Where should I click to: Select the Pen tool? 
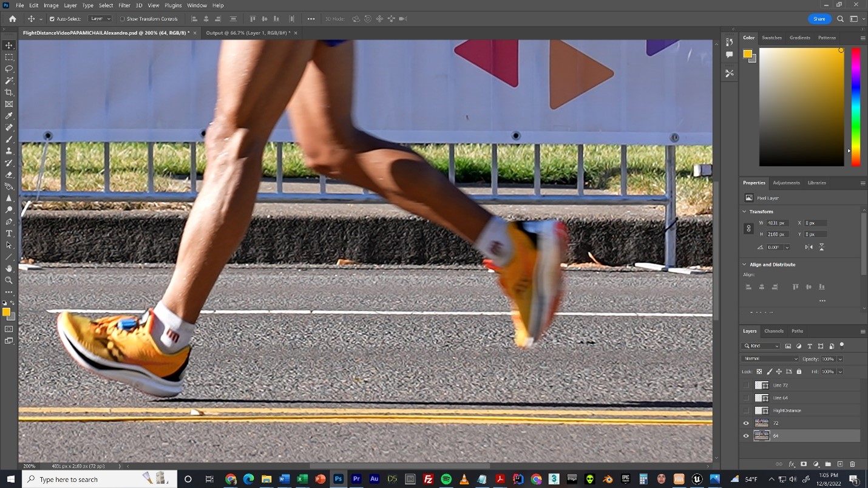click(x=9, y=222)
